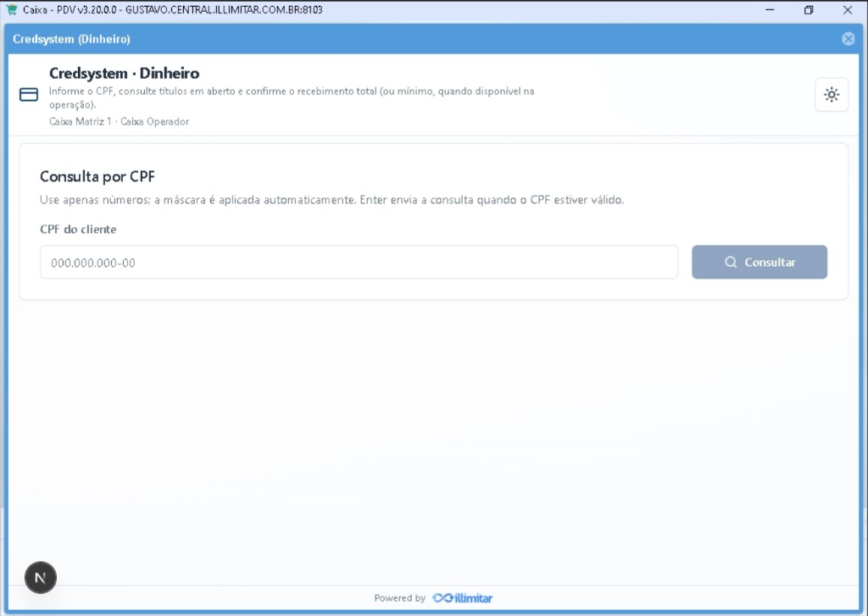The image size is (868, 616).
Task: Click the "Consulta por CPF" section title
Action: [x=97, y=176]
